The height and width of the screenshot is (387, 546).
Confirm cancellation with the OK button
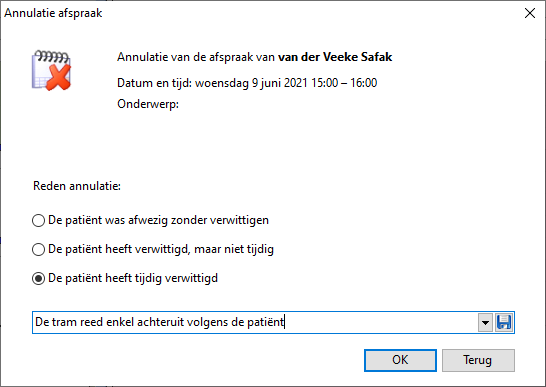tap(400, 360)
